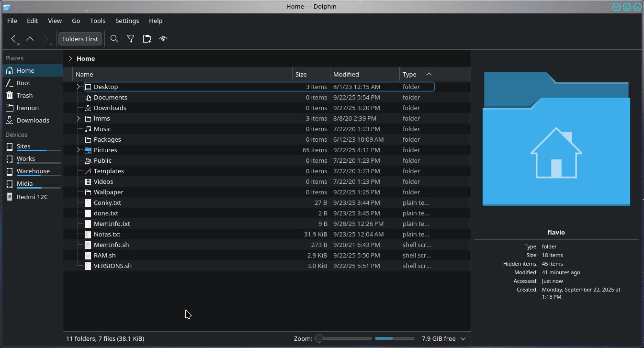Open Trash in the Places panel
The image size is (644, 348).
point(24,95)
